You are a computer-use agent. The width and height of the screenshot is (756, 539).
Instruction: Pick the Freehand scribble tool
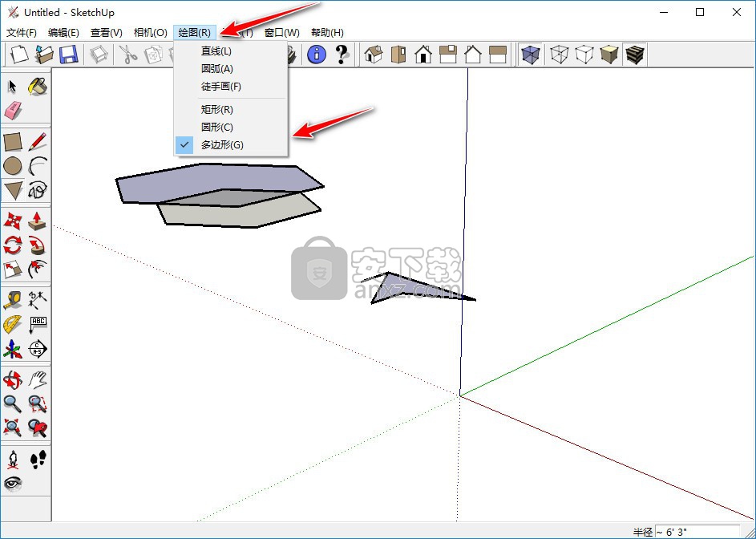coord(37,190)
